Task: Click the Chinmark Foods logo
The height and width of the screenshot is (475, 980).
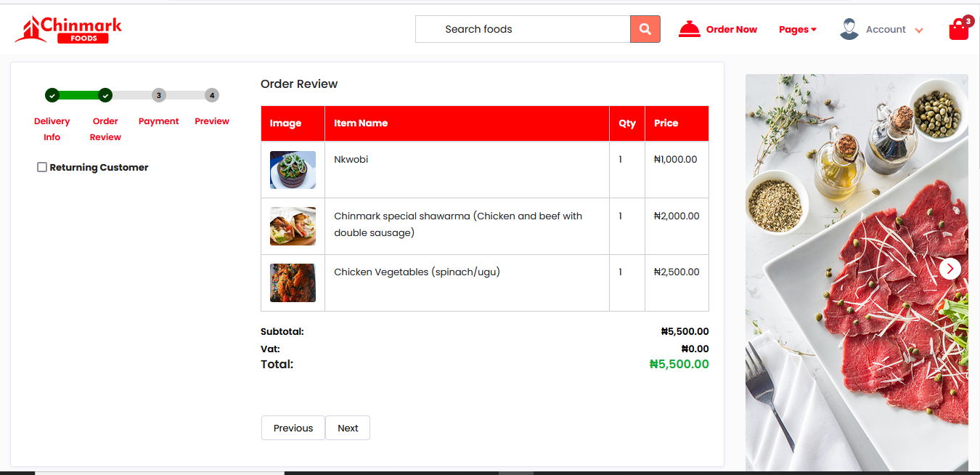Action: tap(68, 29)
